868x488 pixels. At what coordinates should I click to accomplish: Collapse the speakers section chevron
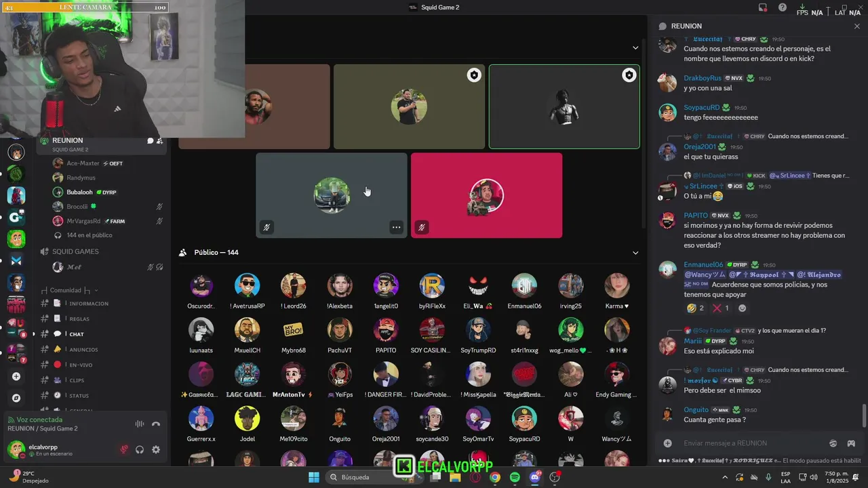click(635, 48)
